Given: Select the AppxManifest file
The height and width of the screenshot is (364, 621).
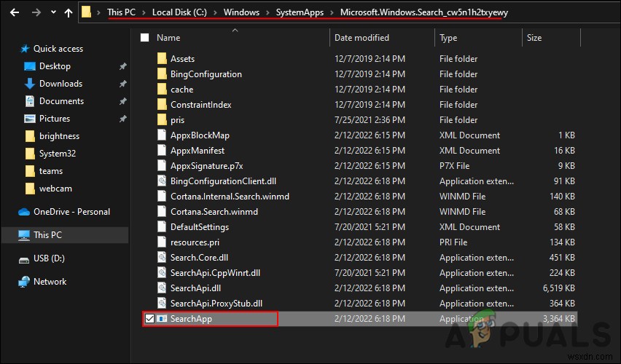Looking at the screenshot, I should click(x=198, y=151).
